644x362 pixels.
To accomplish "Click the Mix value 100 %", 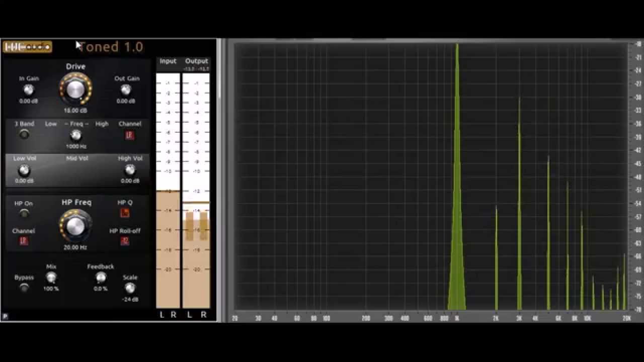I will pos(51,289).
